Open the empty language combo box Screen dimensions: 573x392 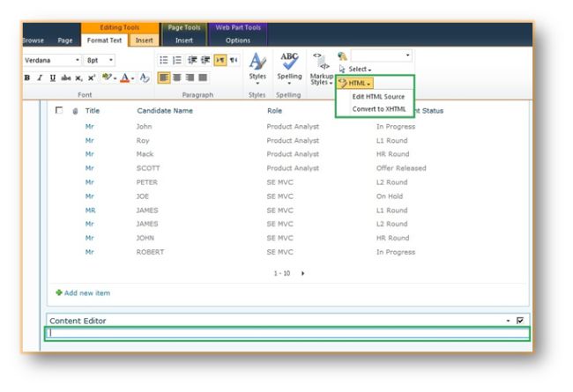tap(381, 55)
